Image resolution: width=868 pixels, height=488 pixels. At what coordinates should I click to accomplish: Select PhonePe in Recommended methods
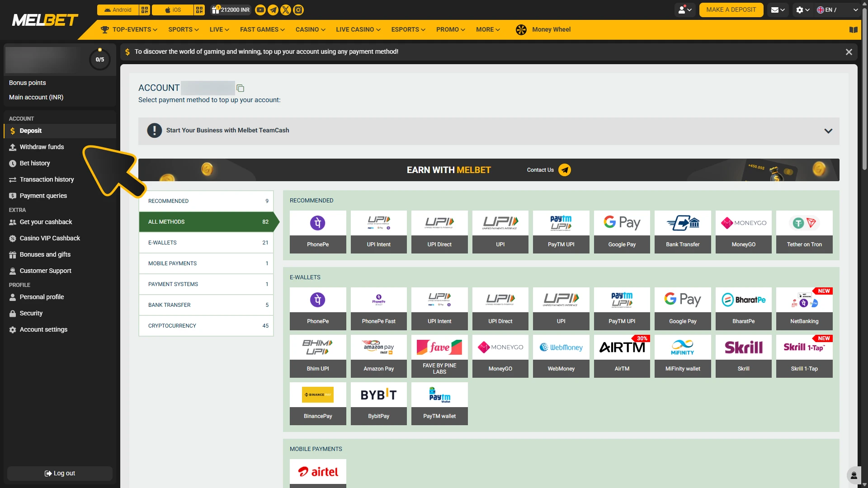pos(318,232)
